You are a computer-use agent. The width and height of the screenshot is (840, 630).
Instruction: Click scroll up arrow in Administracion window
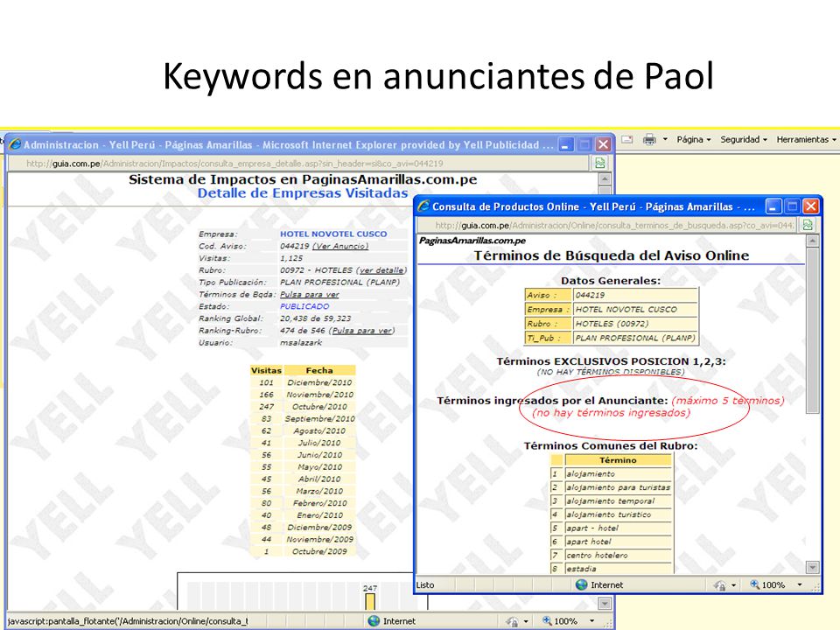tap(605, 178)
